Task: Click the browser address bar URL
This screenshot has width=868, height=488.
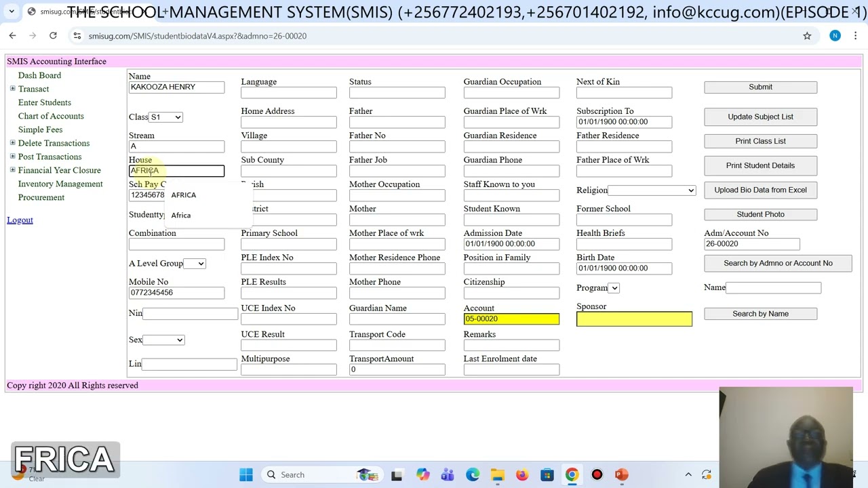Action: point(197,36)
